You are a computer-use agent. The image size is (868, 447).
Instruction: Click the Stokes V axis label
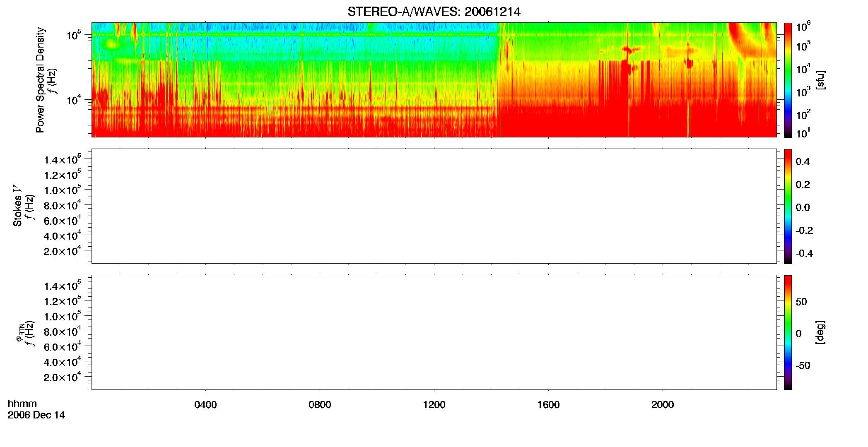tap(17, 206)
